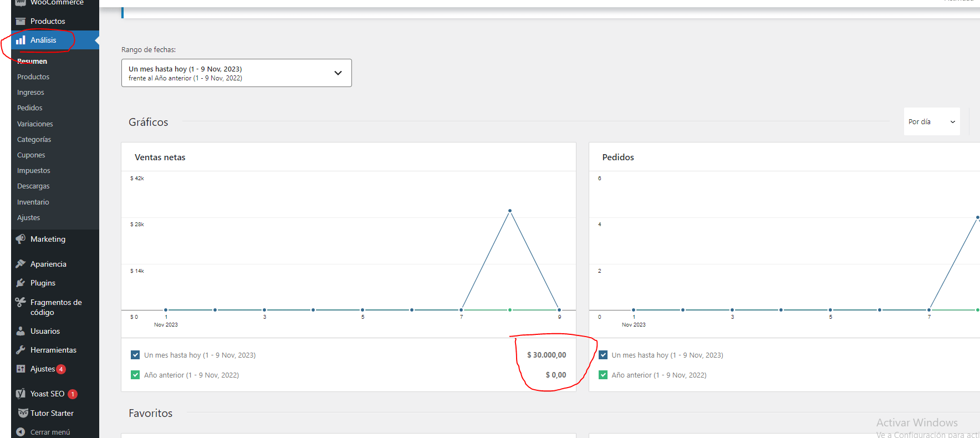Open the Resumen analytics submenu
Viewport: 980px width, 438px height.
(32, 61)
